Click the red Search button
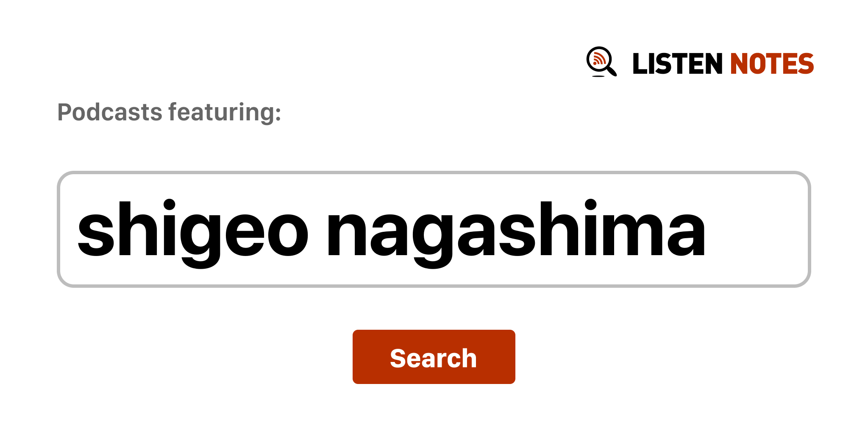868x434 pixels. pos(434,357)
